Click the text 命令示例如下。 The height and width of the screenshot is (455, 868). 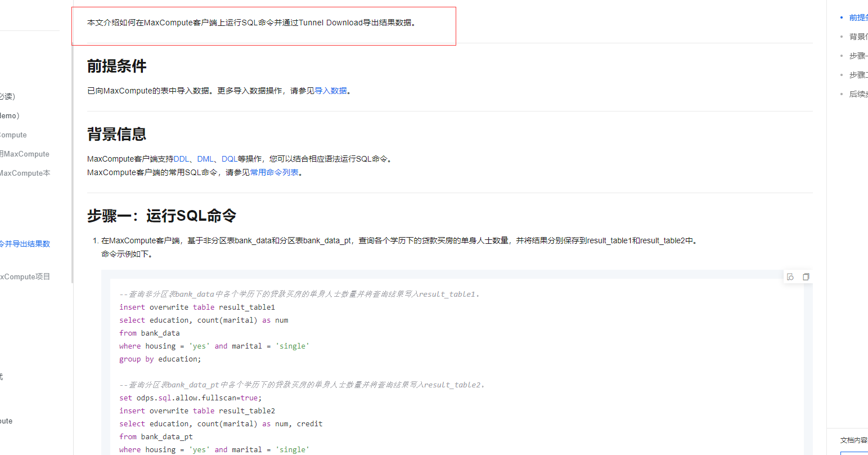pos(127,254)
